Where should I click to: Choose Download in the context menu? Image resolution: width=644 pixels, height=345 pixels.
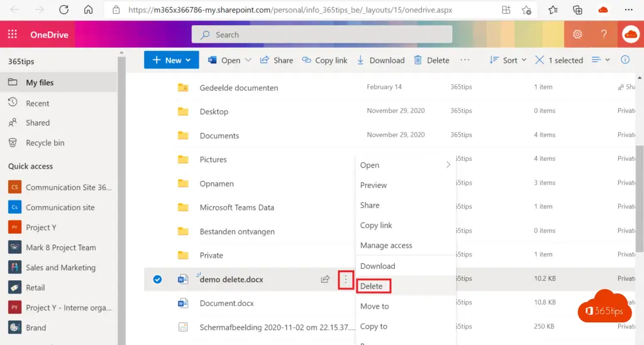pos(405,266)
